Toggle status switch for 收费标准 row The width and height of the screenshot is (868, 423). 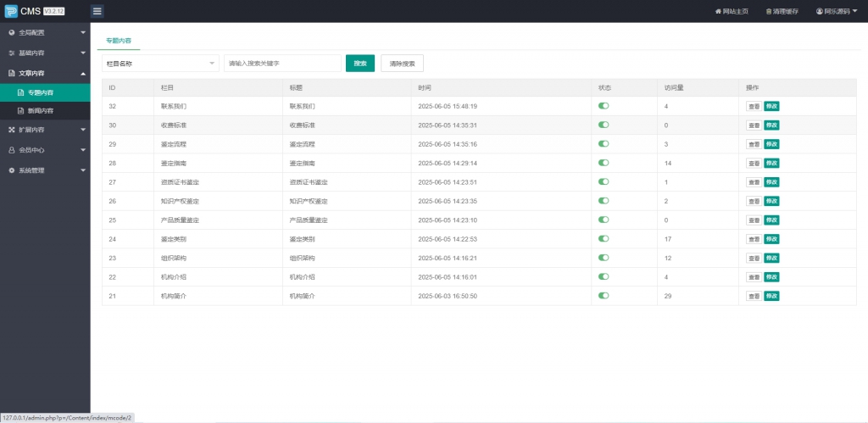(x=604, y=125)
